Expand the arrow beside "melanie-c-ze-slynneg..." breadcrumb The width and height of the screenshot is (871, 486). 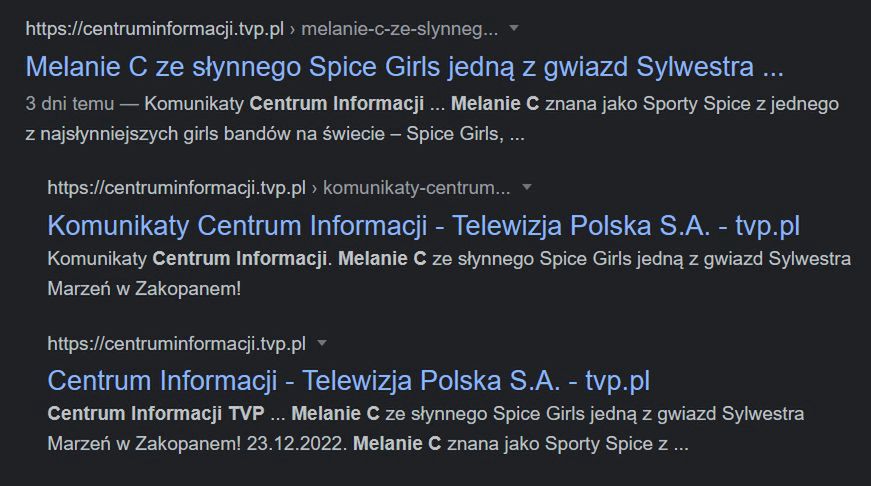coord(514,29)
